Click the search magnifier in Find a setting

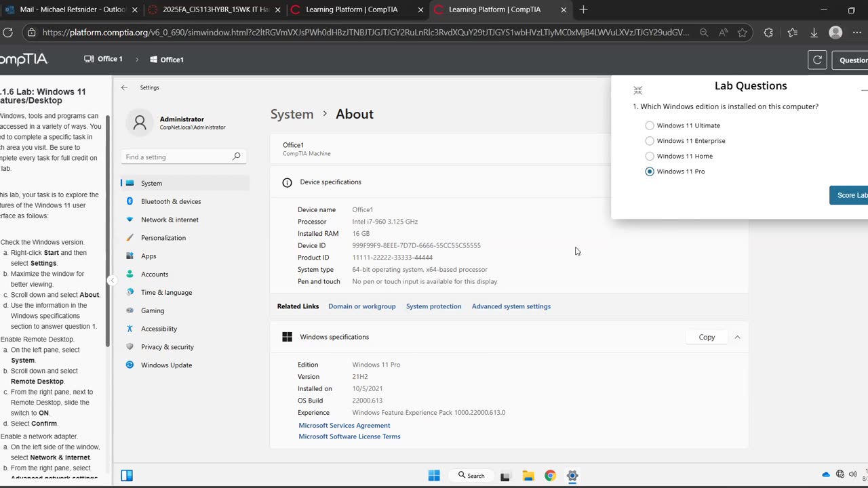pyautogui.click(x=237, y=157)
